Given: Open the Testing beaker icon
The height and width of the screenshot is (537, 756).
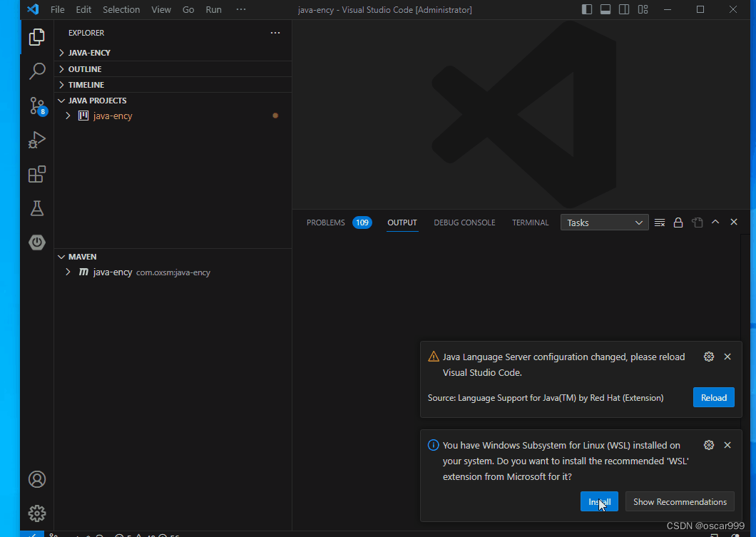Looking at the screenshot, I should pos(36,208).
